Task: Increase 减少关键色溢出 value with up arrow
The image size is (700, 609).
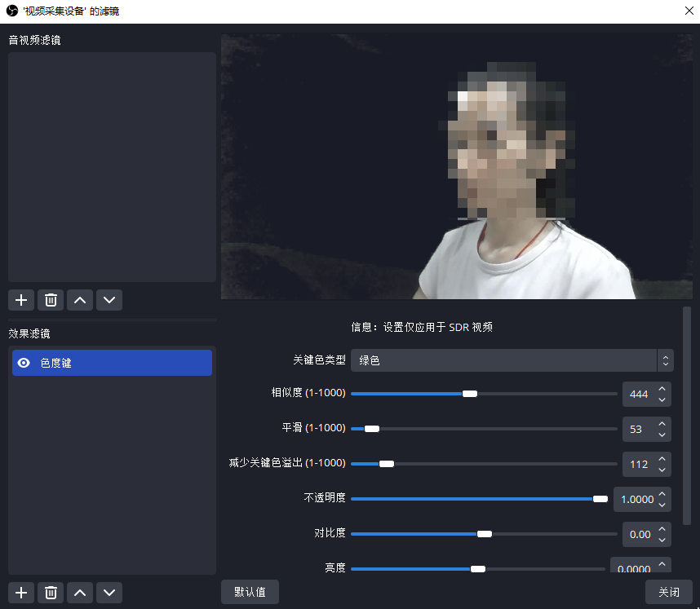Action: pos(662,460)
